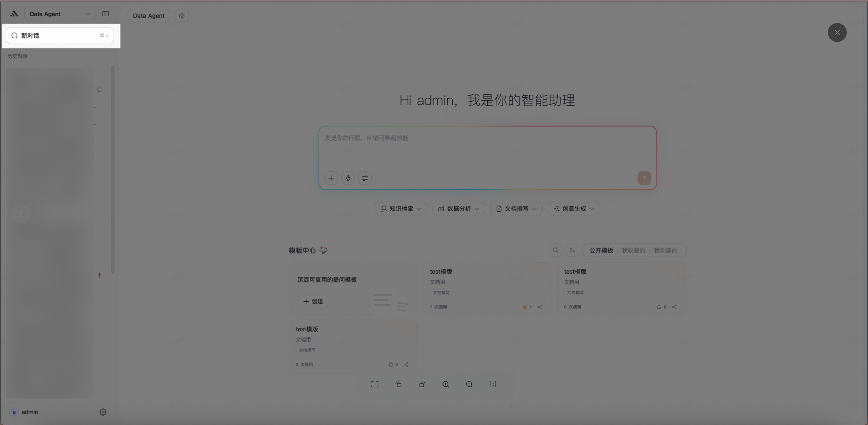Screen dimensions: 868x425
Task: Open the template search magnifier icon
Action: (555, 250)
